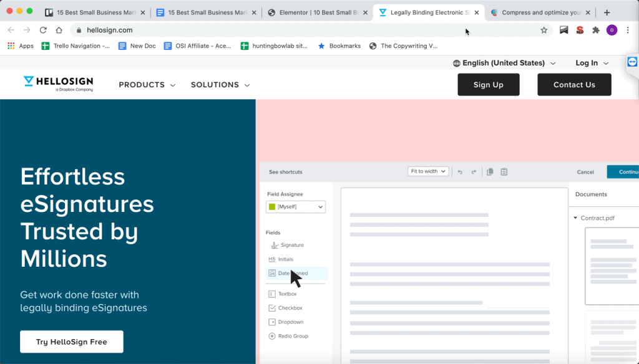Select the Date Signed field
This screenshot has width=639, height=364.
296,273
